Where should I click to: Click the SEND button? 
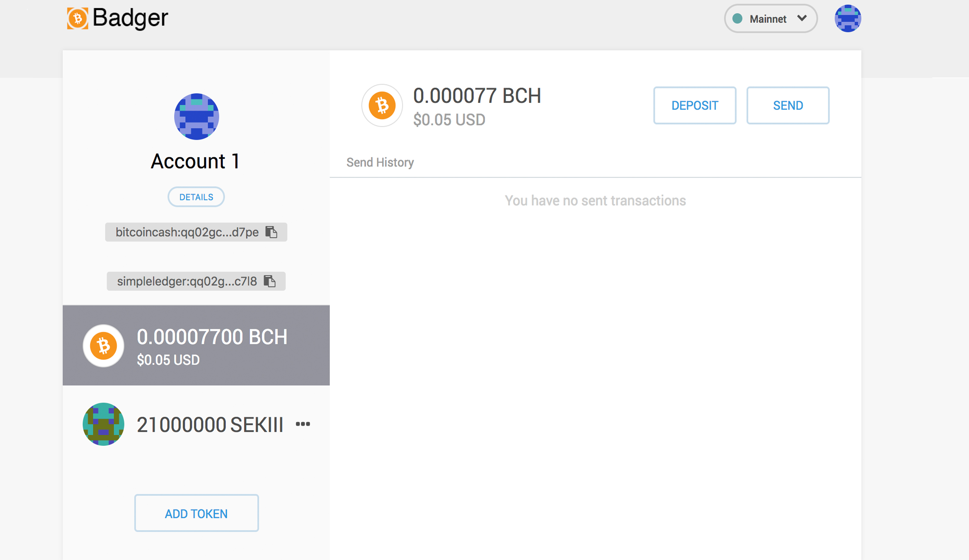click(788, 105)
